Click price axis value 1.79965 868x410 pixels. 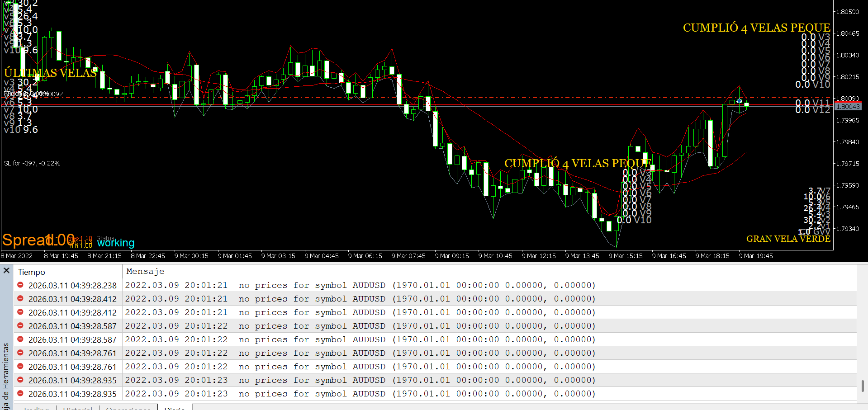848,120
